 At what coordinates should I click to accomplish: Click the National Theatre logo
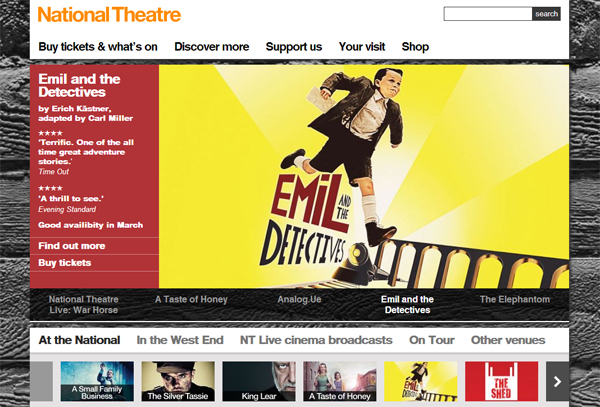pyautogui.click(x=109, y=15)
